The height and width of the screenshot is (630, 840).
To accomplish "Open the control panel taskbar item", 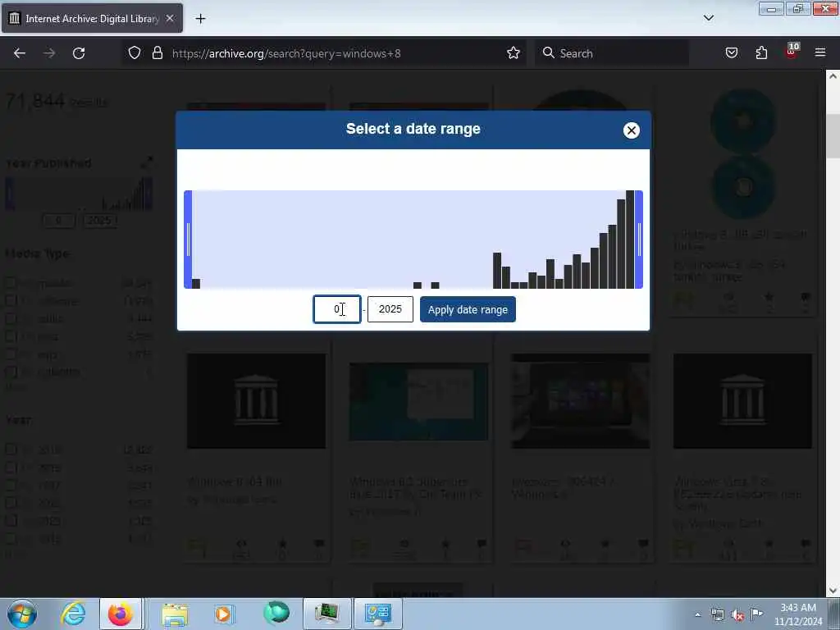I will (x=377, y=614).
